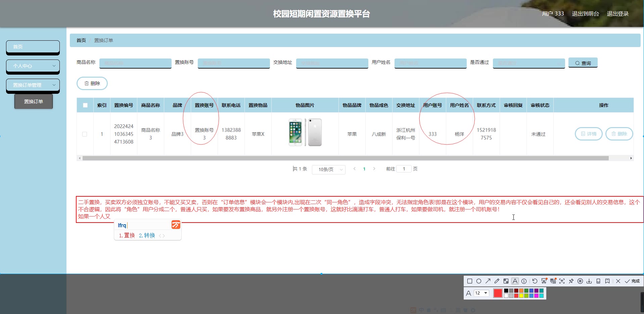Select the text annotation tool
This screenshot has height=314, width=644.
(x=515, y=281)
